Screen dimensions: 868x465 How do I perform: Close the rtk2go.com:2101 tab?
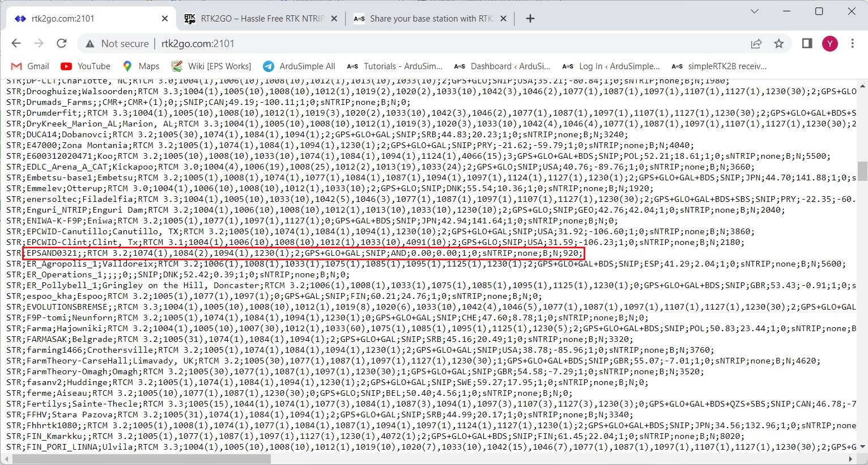click(165, 19)
